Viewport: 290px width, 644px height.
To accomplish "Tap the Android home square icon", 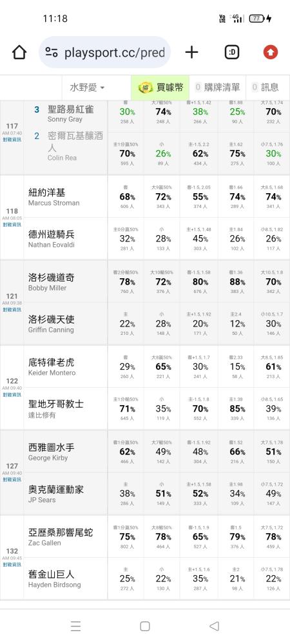I will [x=144, y=626].
